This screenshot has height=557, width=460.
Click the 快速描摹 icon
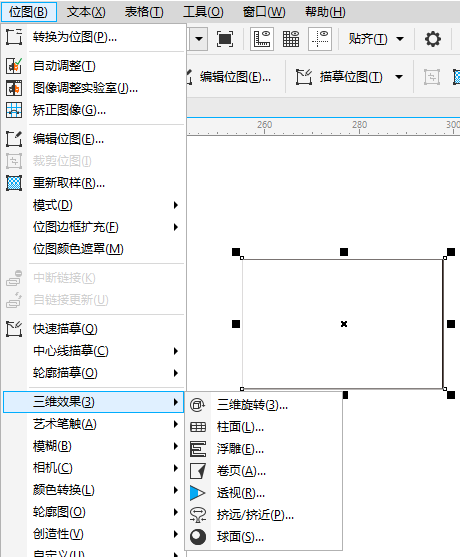pos(14,329)
